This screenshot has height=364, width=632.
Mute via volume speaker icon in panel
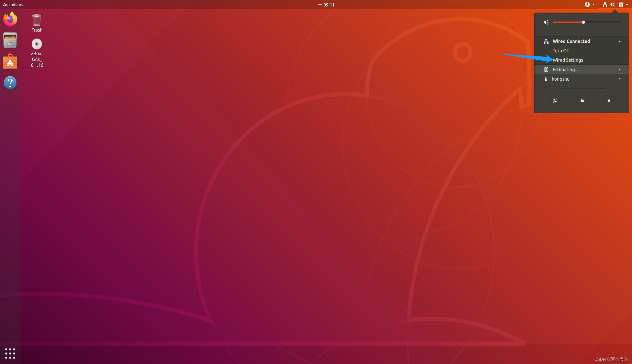[546, 22]
